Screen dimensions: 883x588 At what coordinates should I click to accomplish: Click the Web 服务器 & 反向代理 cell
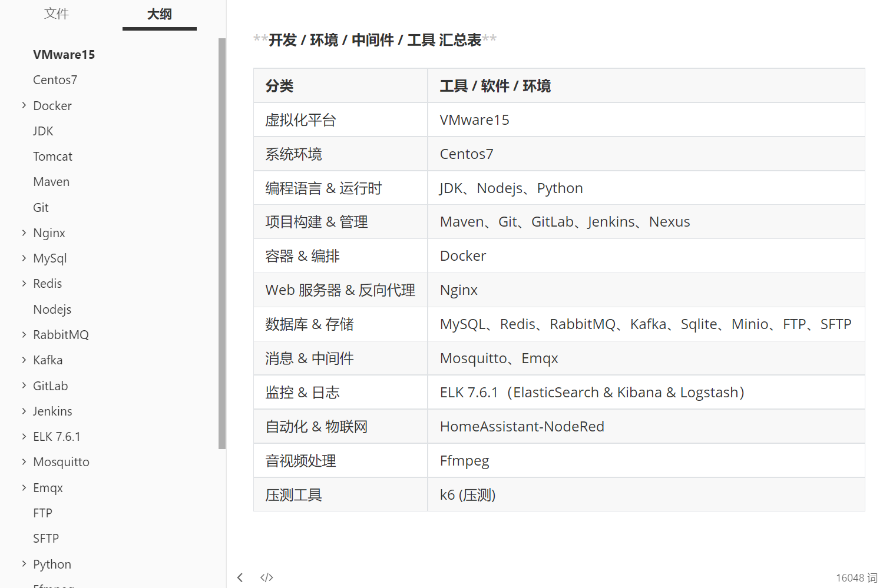point(340,290)
